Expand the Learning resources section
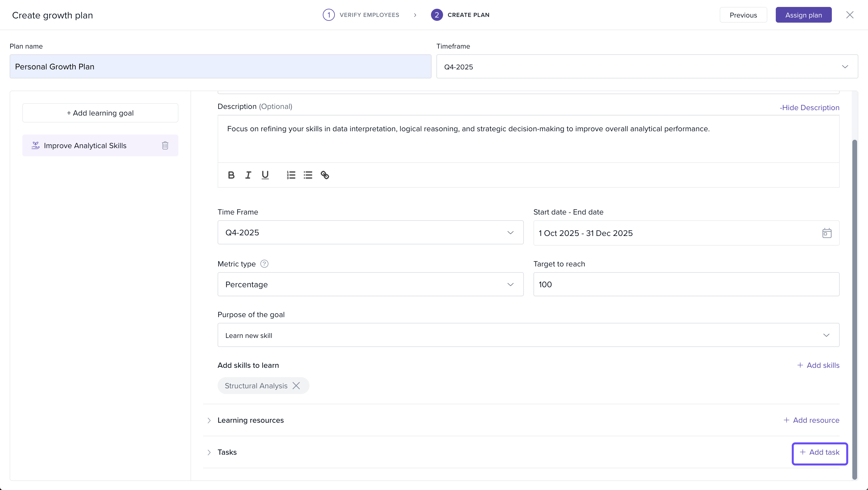This screenshot has height=490, width=868. 209,420
